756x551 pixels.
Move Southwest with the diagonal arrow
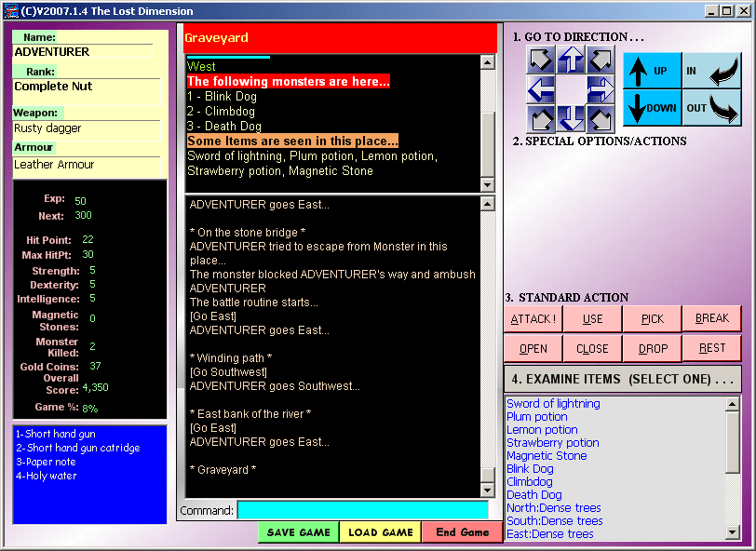click(x=541, y=119)
